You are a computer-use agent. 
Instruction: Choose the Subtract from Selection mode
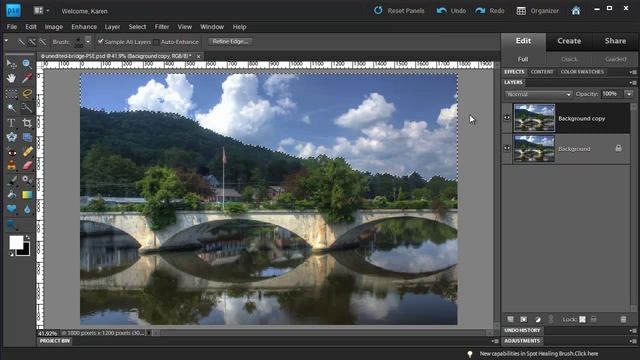click(x=42, y=42)
